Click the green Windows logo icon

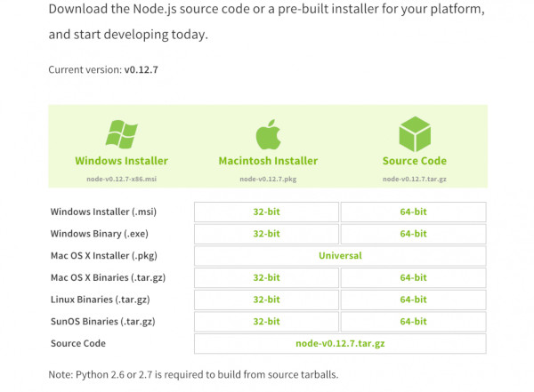click(122, 134)
